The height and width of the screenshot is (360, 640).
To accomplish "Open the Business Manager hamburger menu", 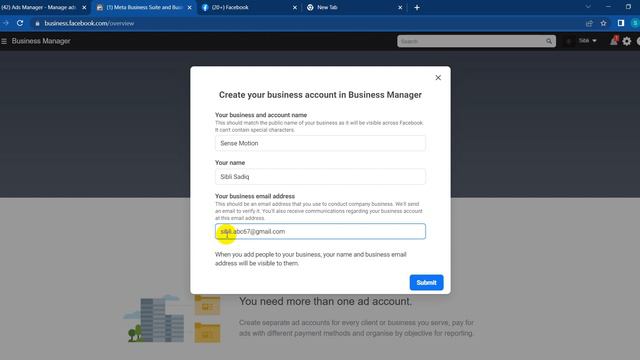I will click(x=4, y=41).
